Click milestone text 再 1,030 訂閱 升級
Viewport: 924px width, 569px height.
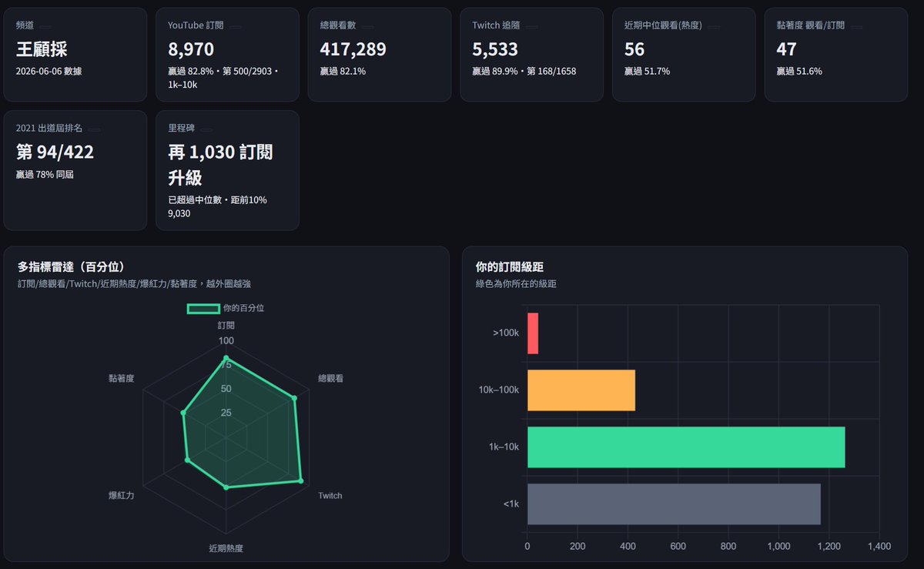(x=220, y=165)
